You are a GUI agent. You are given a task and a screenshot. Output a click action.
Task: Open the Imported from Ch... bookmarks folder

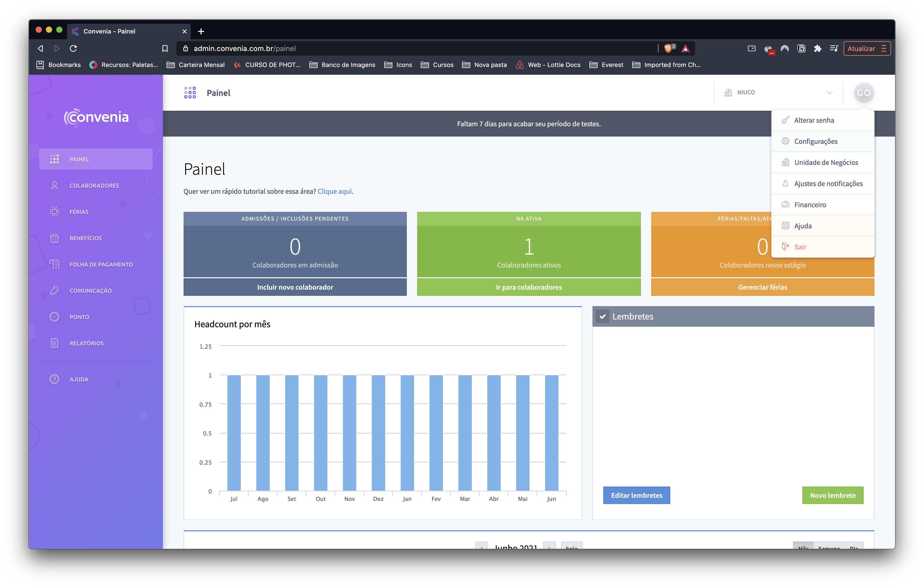(666, 65)
